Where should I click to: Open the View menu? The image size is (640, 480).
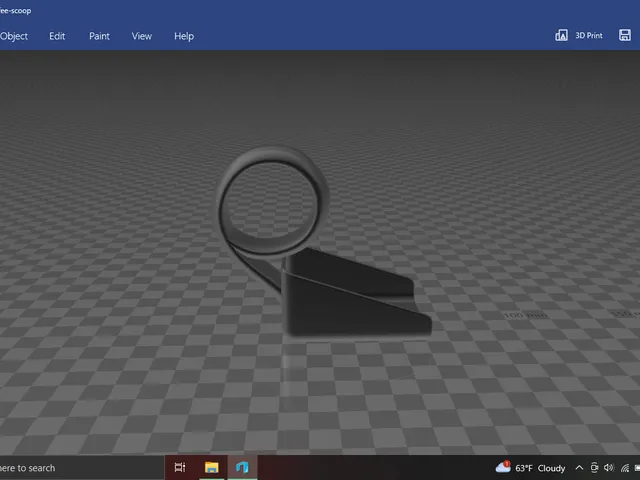click(x=142, y=36)
